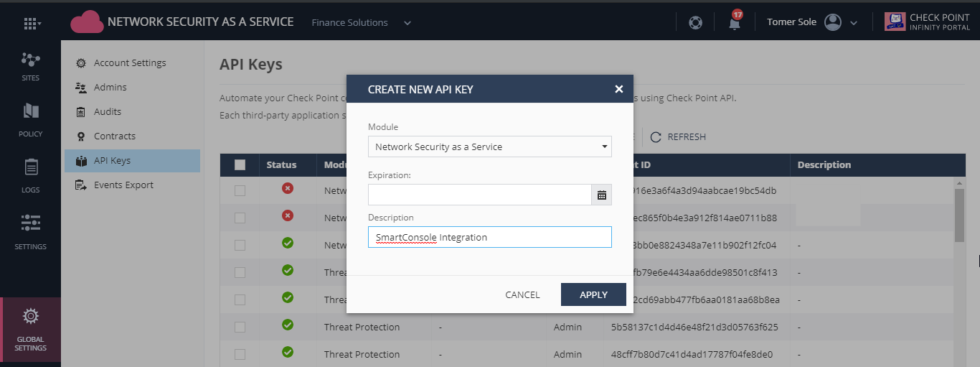980x367 pixels.
Task: Click the Check Point Infinity Portal logo
Action: coord(927,22)
